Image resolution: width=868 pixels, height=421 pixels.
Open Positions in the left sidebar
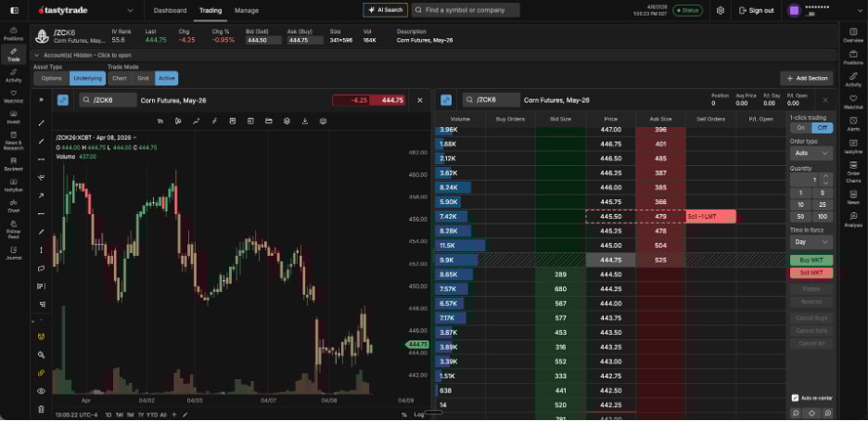point(13,33)
